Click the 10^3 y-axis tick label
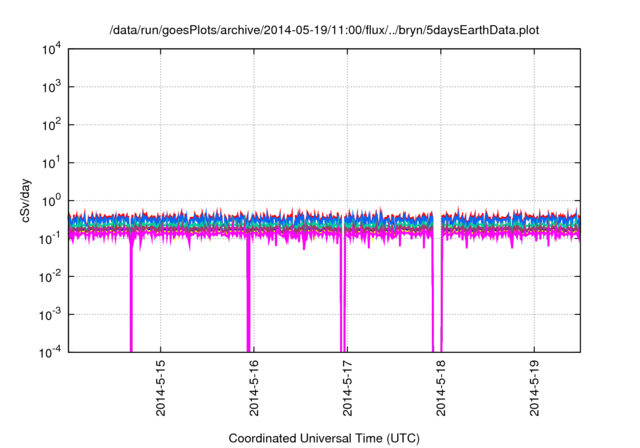The image size is (640, 448). coord(52,87)
